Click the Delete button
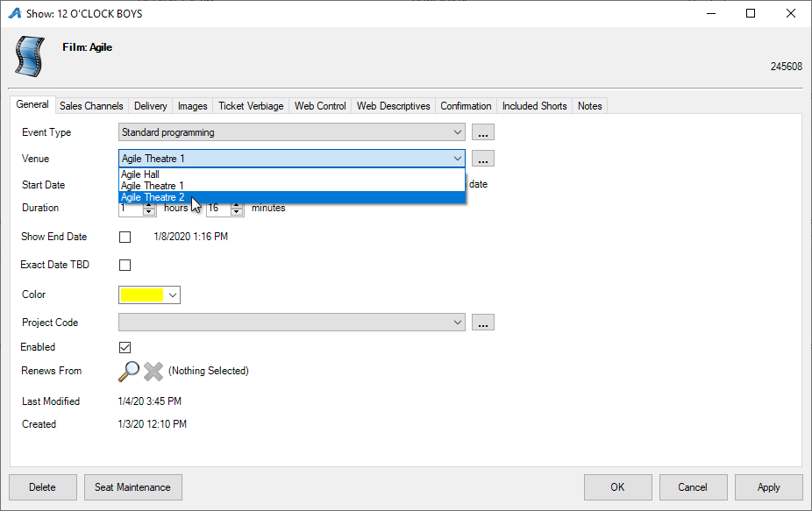 [x=42, y=487]
